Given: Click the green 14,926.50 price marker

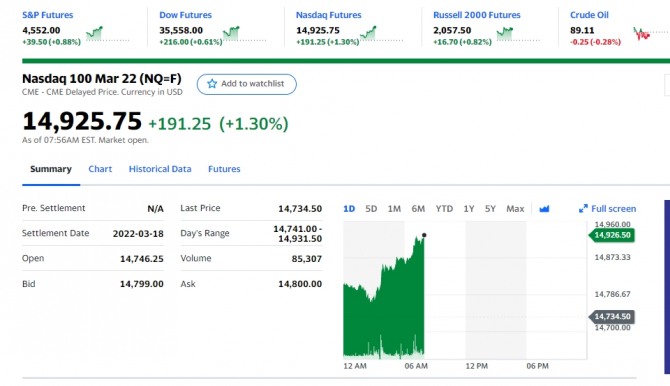Looking at the screenshot, I should click(612, 235).
